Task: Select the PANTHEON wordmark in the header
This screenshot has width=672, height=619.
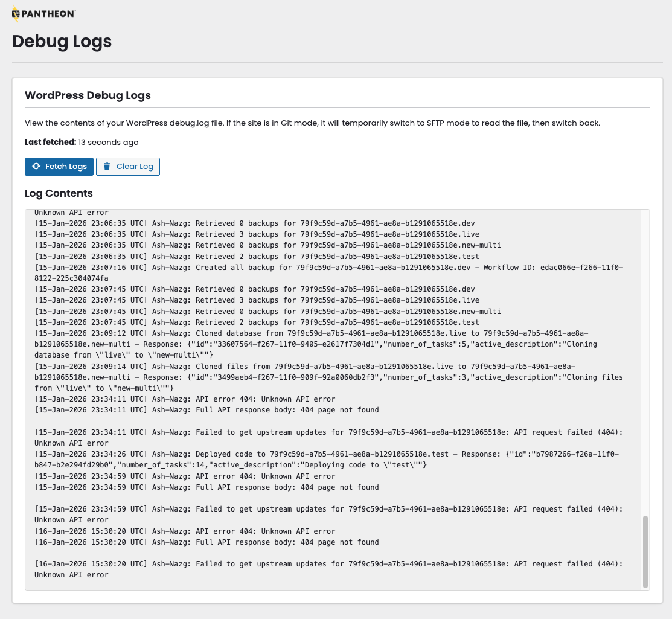Action: point(50,13)
